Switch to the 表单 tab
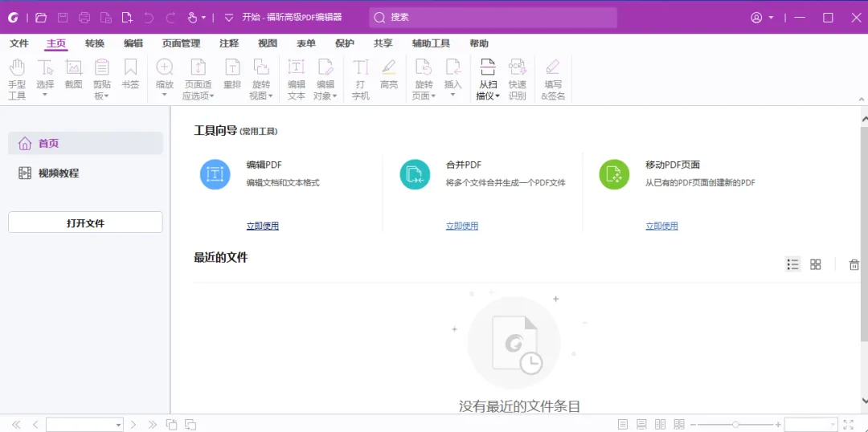Image resolution: width=868 pixels, height=432 pixels. (x=306, y=43)
